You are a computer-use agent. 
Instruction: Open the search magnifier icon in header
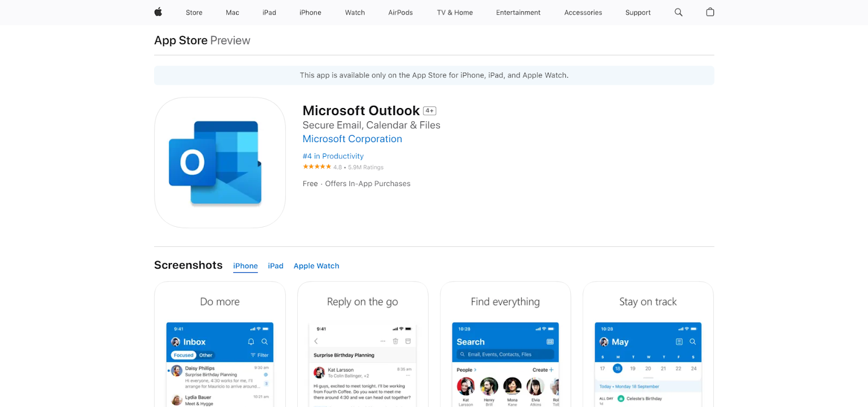pyautogui.click(x=678, y=12)
